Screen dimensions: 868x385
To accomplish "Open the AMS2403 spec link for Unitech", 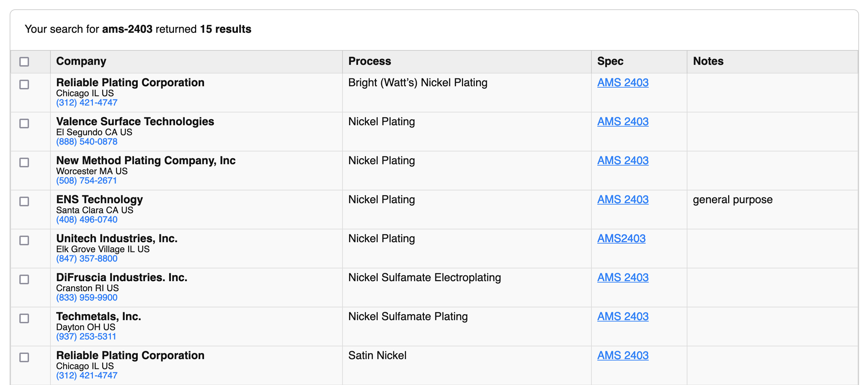I will pos(621,239).
